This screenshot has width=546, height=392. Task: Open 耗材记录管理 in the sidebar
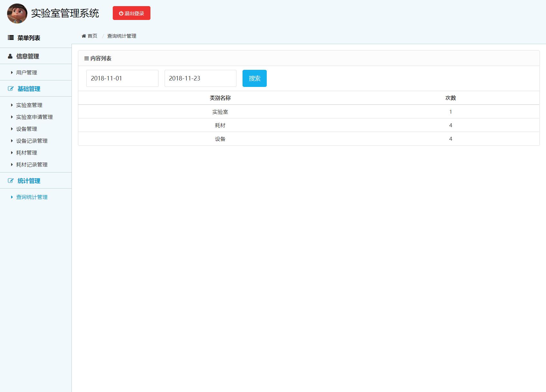pos(32,164)
